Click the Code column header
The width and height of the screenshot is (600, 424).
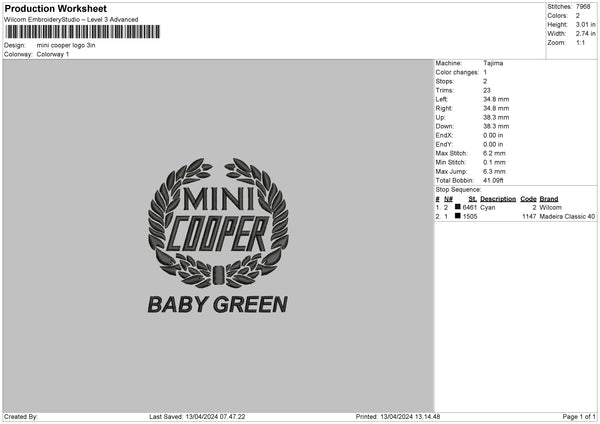(528, 199)
